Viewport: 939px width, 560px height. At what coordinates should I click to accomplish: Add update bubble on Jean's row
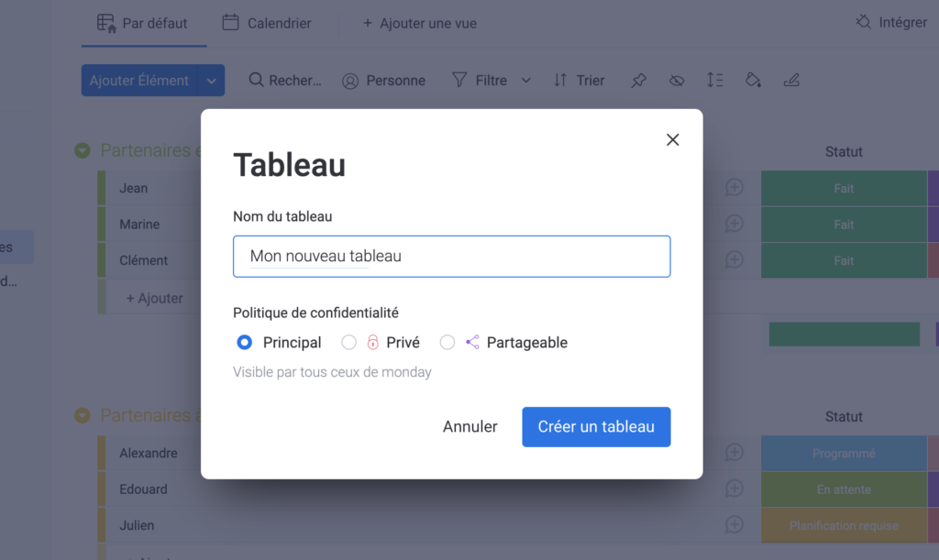tap(735, 188)
